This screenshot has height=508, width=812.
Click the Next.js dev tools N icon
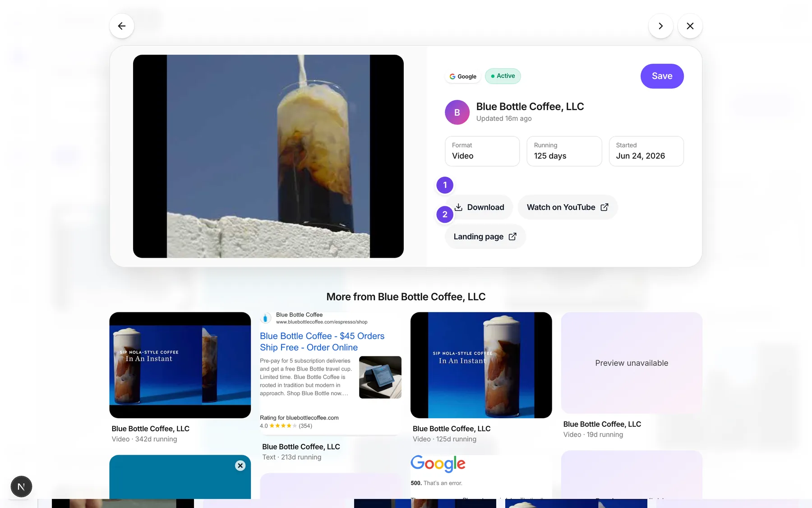point(21,486)
